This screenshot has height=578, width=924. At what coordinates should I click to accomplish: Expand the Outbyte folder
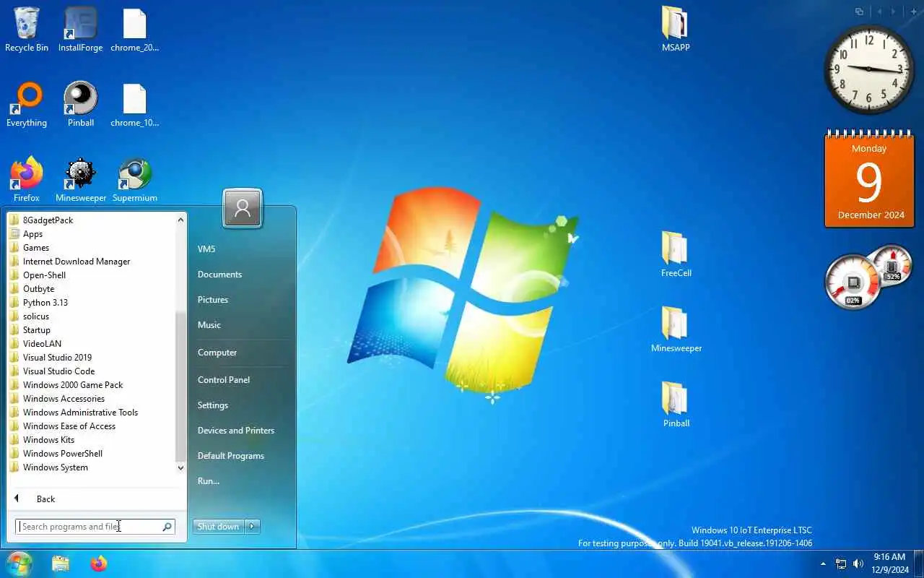(x=91, y=288)
